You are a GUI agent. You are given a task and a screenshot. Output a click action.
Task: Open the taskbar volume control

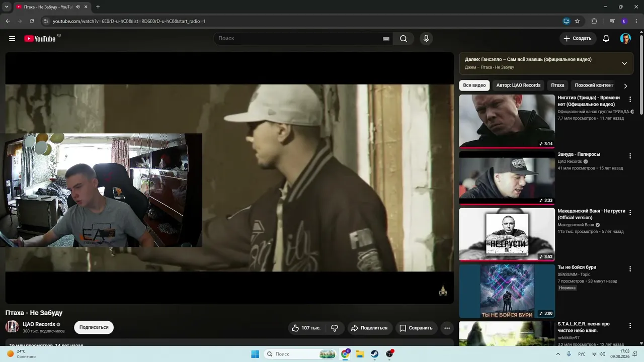[603, 354]
